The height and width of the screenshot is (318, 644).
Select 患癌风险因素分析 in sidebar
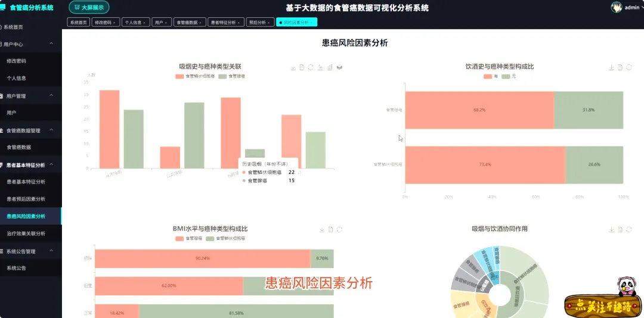pos(31,216)
